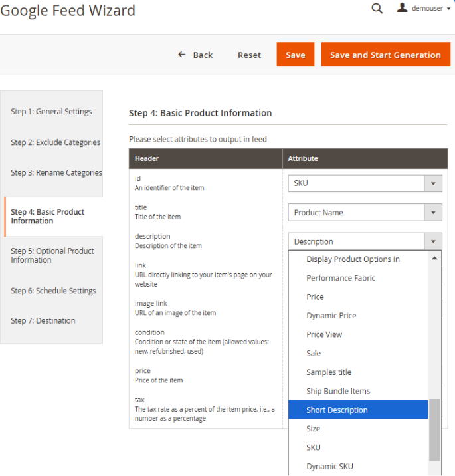Click the 'condition' header label
455x476 pixels.
(x=149, y=332)
